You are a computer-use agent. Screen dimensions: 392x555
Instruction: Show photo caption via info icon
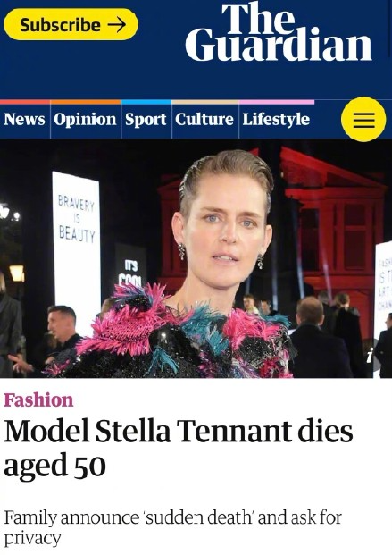(x=369, y=355)
